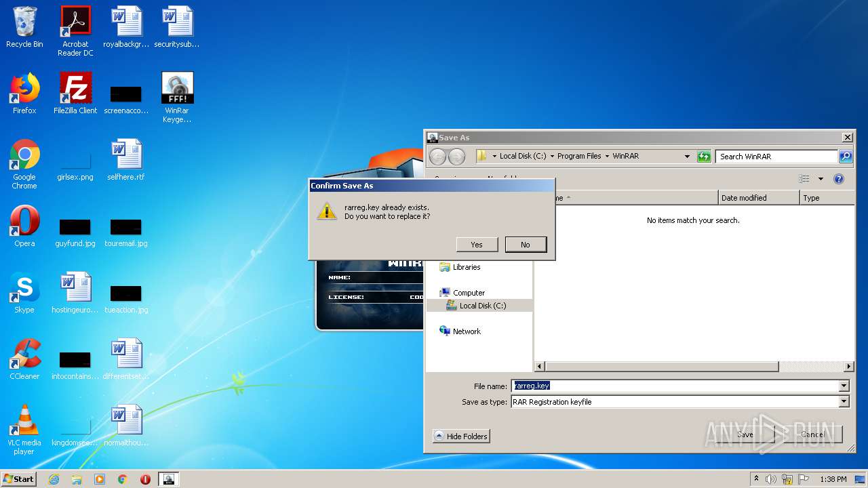
Task: Select tueaction.jpg desktop file
Action: point(126,298)
